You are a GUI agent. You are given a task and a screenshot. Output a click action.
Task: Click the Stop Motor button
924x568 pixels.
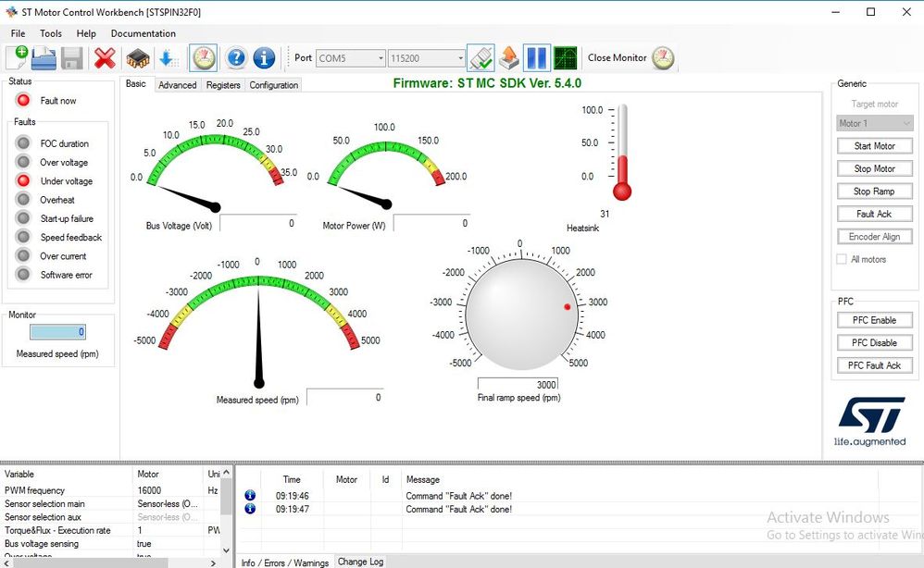(875, 169)
